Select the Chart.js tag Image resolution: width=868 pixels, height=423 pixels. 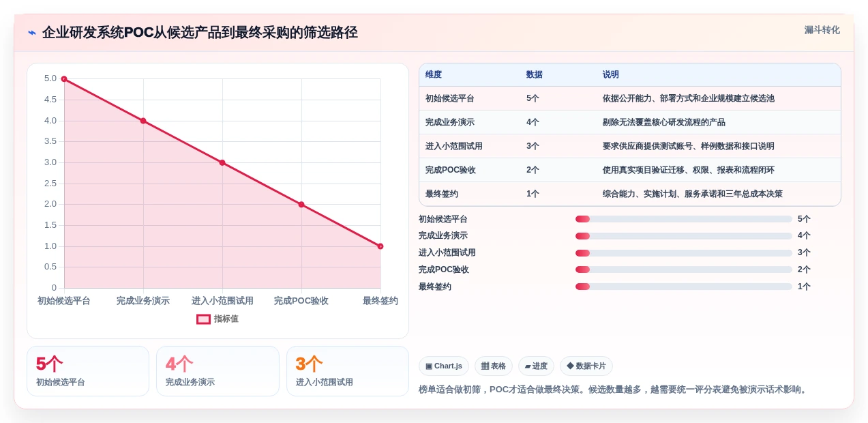(x=444, y=366)
